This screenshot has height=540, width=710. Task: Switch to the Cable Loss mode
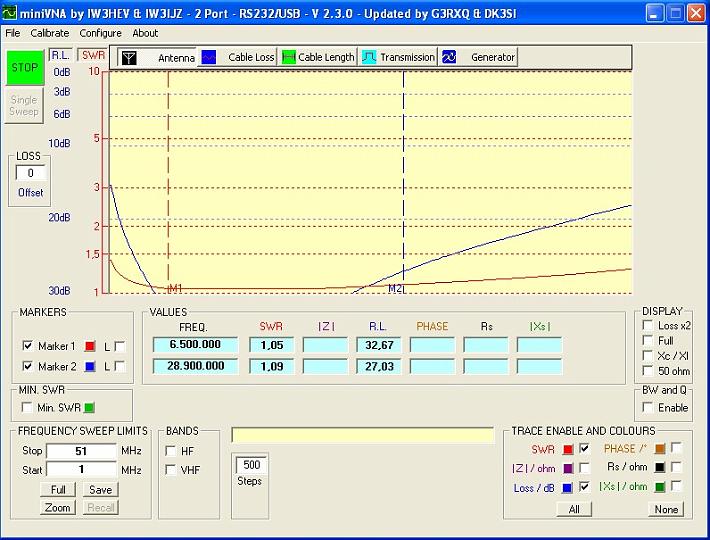coord(237,57)
